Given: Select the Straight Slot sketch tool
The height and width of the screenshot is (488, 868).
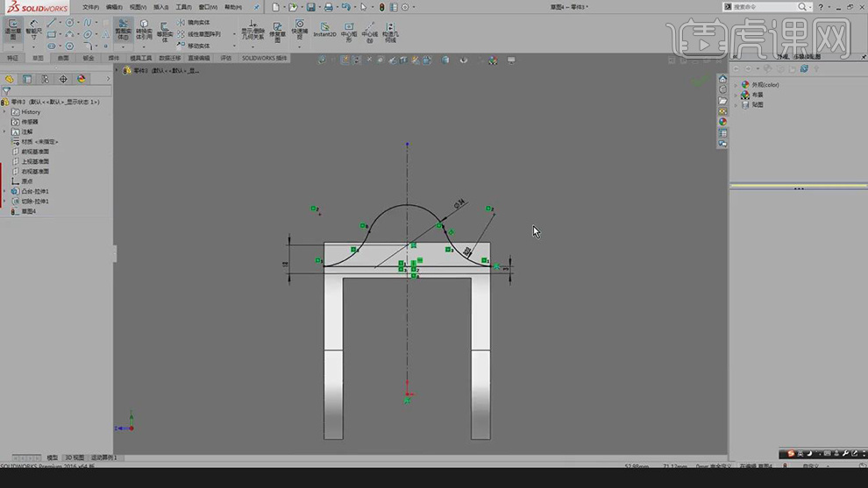Looking at the screenshot, I should click(x=52, y=46).
